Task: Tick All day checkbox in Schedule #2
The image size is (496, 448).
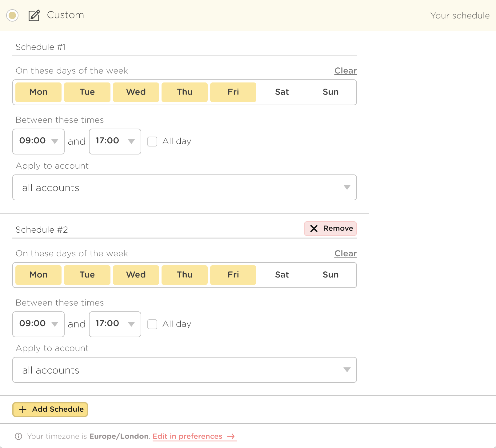Action: click(x=152, y=324)
